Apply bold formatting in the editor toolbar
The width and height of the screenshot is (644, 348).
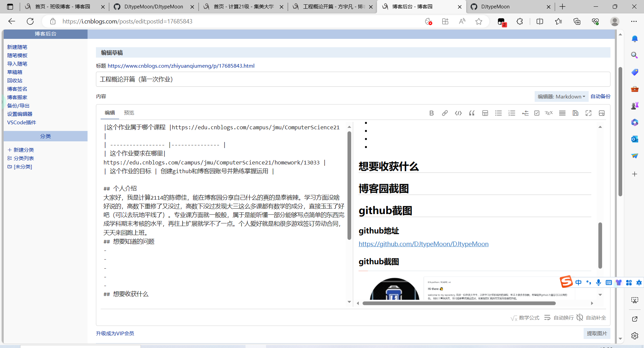click(431, 113)
